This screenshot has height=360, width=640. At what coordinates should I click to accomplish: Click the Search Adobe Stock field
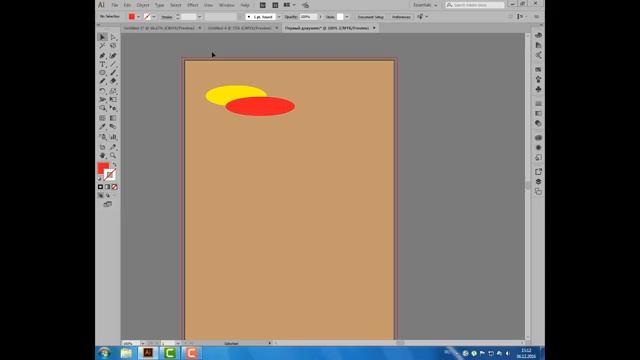pyautogui.click(x=475, y=5)
